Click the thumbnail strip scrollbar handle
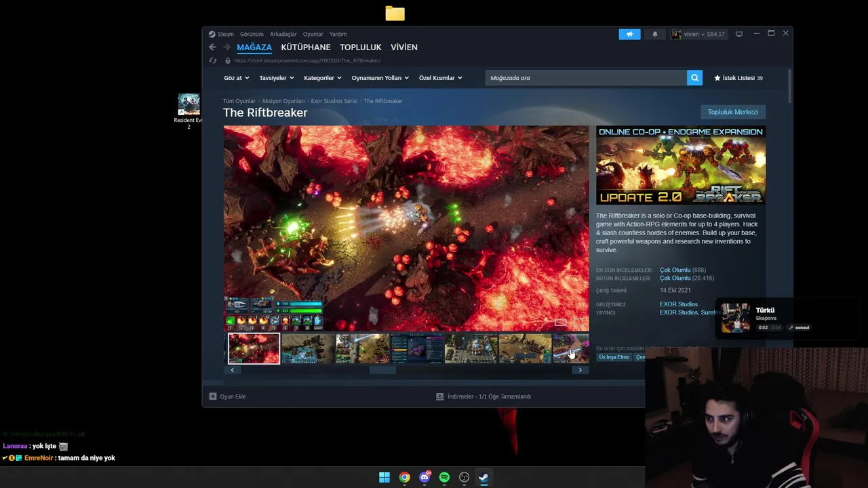Viewport: 868px width, 488px height. [x=382, y=370]
